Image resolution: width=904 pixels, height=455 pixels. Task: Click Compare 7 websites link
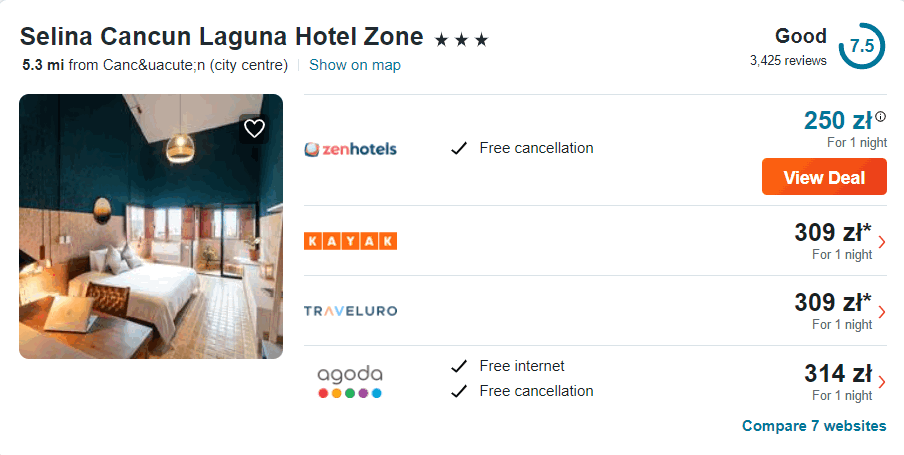pyautogui.click(x=814, y=426)
